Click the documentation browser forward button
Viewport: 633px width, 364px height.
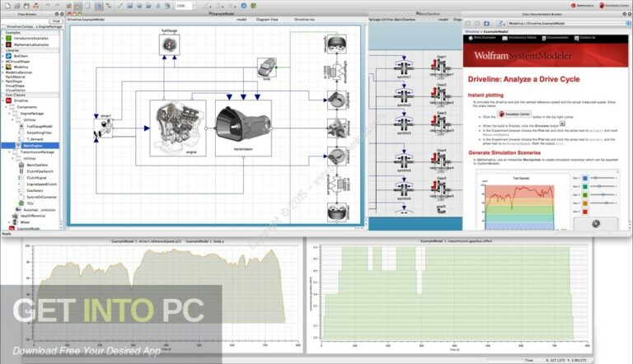tap(477, 23)
